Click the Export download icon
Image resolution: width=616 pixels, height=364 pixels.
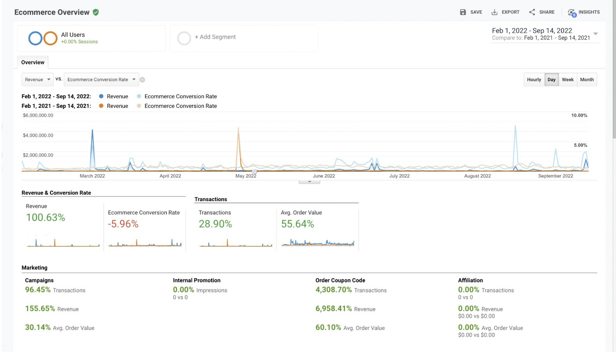(x=494, y=12)
